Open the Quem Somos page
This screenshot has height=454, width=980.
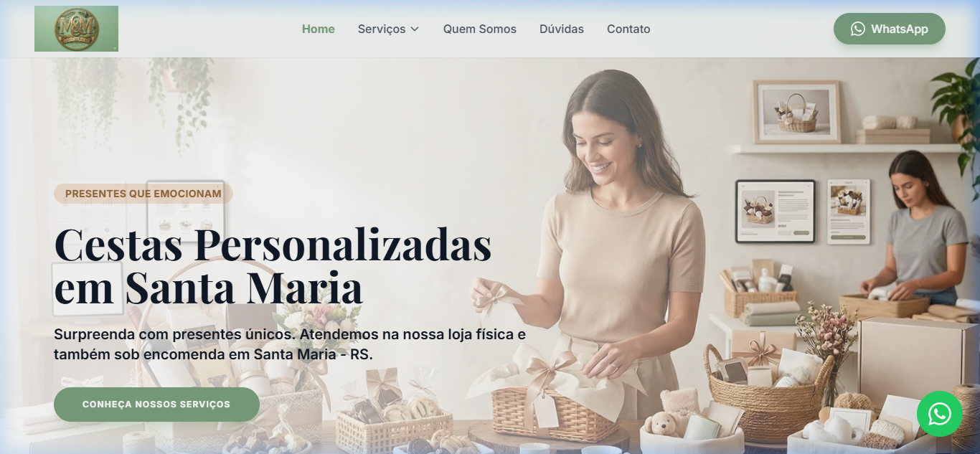point(480,29)
